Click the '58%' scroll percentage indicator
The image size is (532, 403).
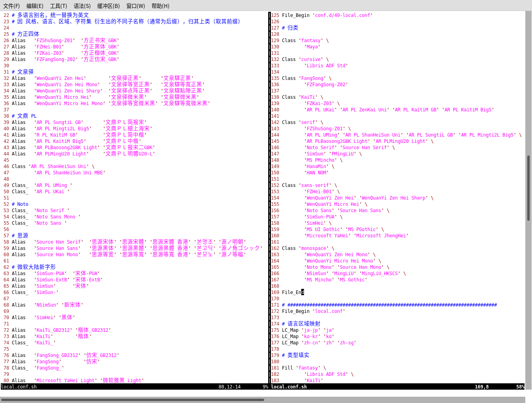521,387
